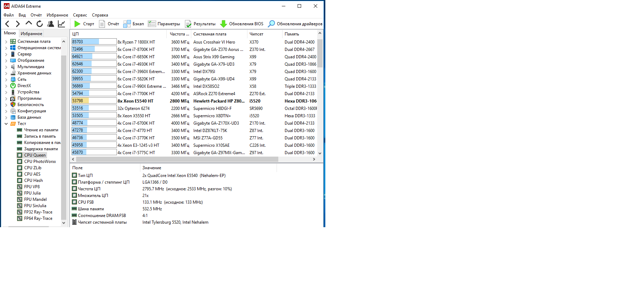Screen dimensions: 644x283
Task: Open the Избранное menu in the menu bar
Action: tap(58, 15)
